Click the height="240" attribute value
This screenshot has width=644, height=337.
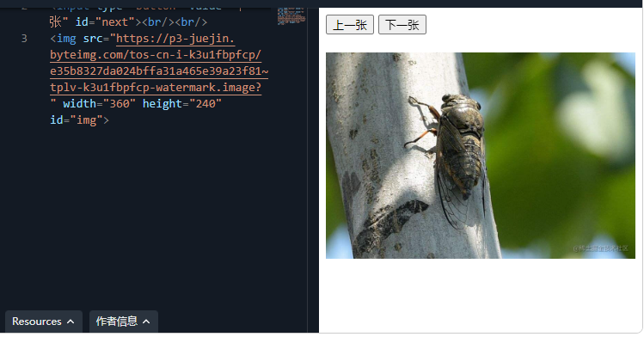[x=205, y=104]
